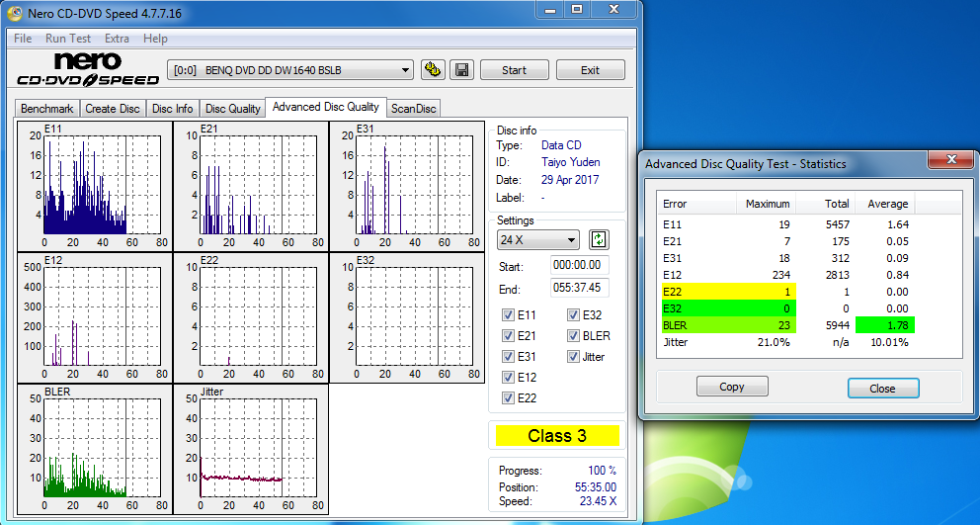Click the Start time input field
This screenshot has height=525, width=980.
pyautogui.click(x=579, y=265)
